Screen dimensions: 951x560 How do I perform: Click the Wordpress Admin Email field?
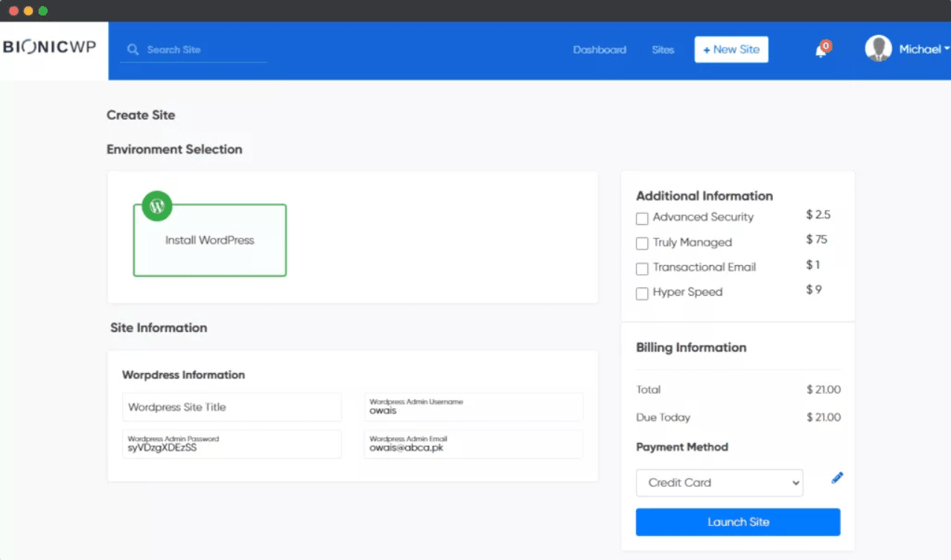474,444
